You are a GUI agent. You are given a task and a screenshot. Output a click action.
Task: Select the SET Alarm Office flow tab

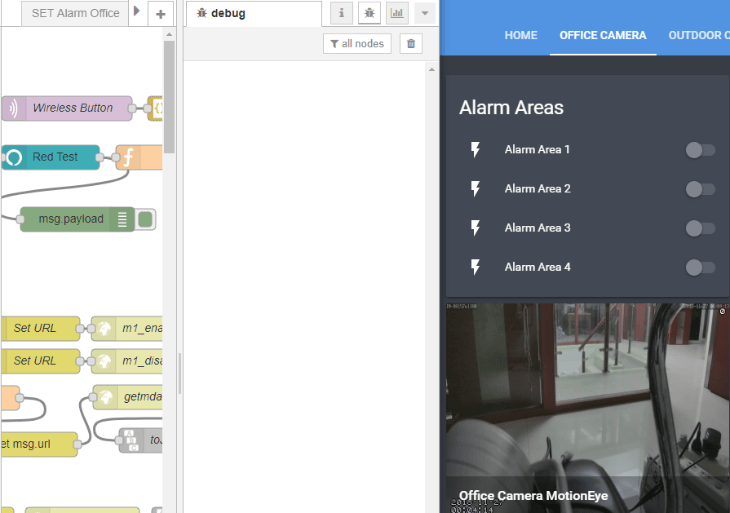click(75, 13)
